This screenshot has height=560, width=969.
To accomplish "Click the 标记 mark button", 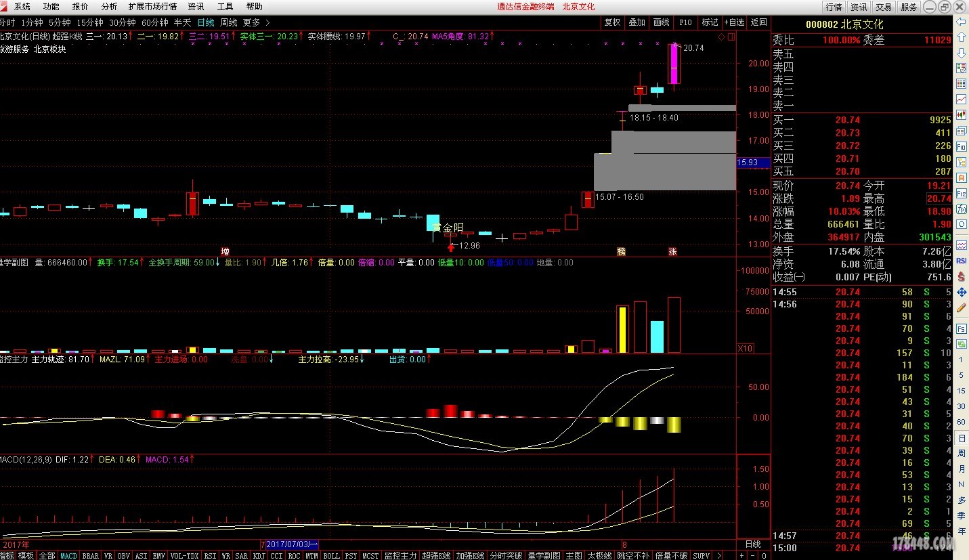I will point(710,22).
